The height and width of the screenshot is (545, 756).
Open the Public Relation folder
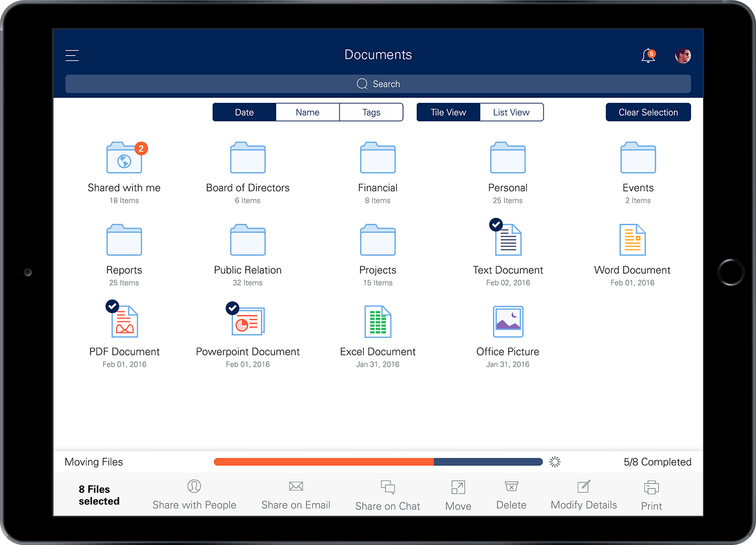pyautogui.click(x=248, y=240)
